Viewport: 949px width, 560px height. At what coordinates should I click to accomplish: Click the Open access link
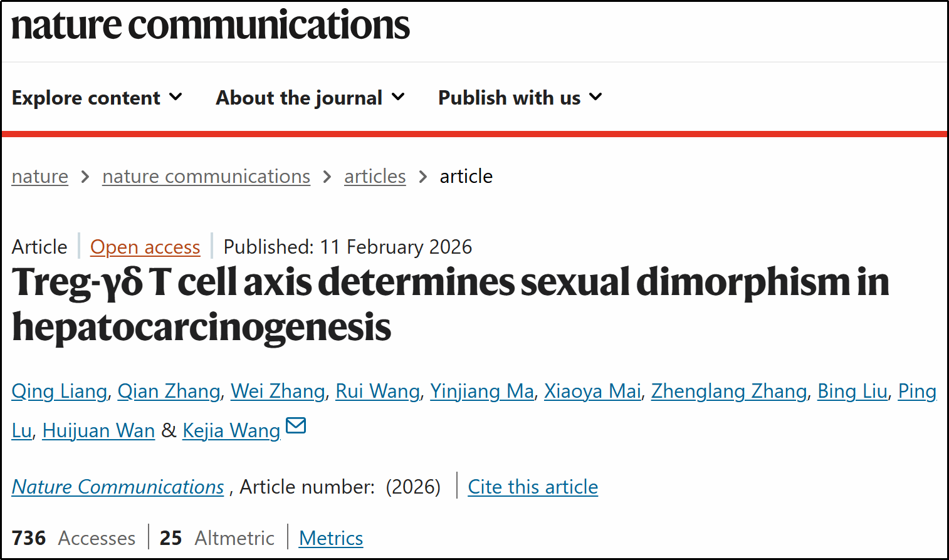[x=145, y=247]
